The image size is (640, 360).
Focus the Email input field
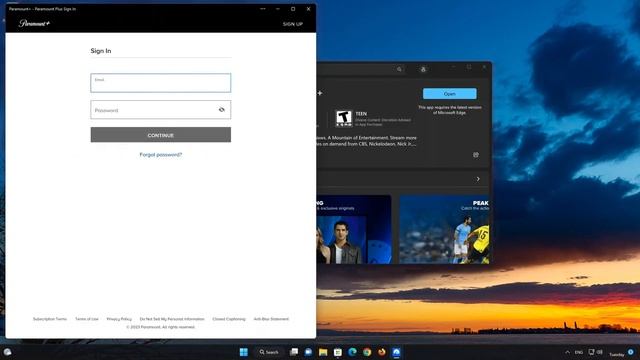point(160,83)
